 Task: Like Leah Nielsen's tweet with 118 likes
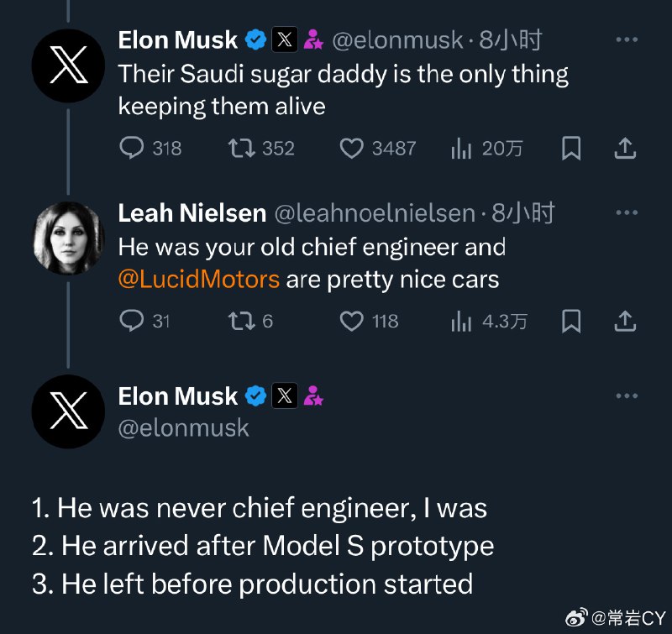(x=351, y=322)
